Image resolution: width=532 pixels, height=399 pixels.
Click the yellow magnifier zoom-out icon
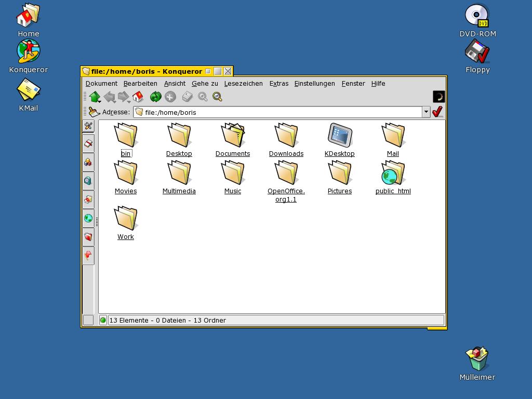click(x=218, y=97)
